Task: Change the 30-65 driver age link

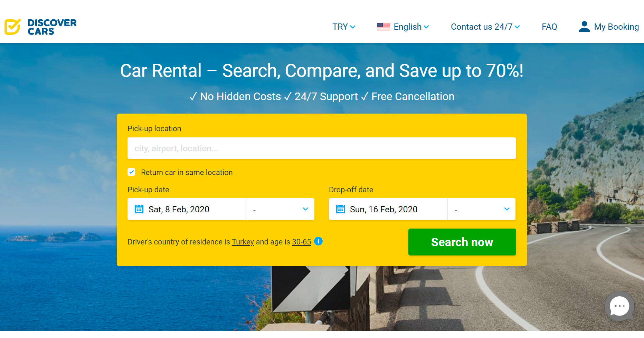Action: [301, 242]
